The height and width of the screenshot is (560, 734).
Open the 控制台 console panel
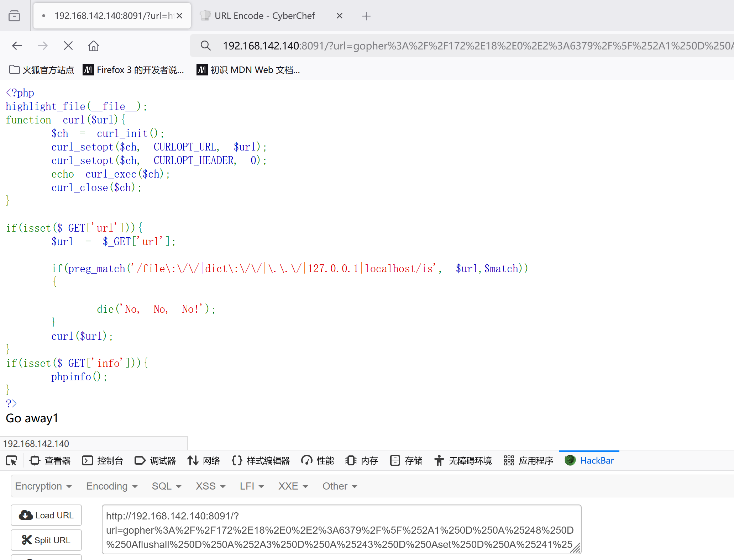tap(103, 461)
